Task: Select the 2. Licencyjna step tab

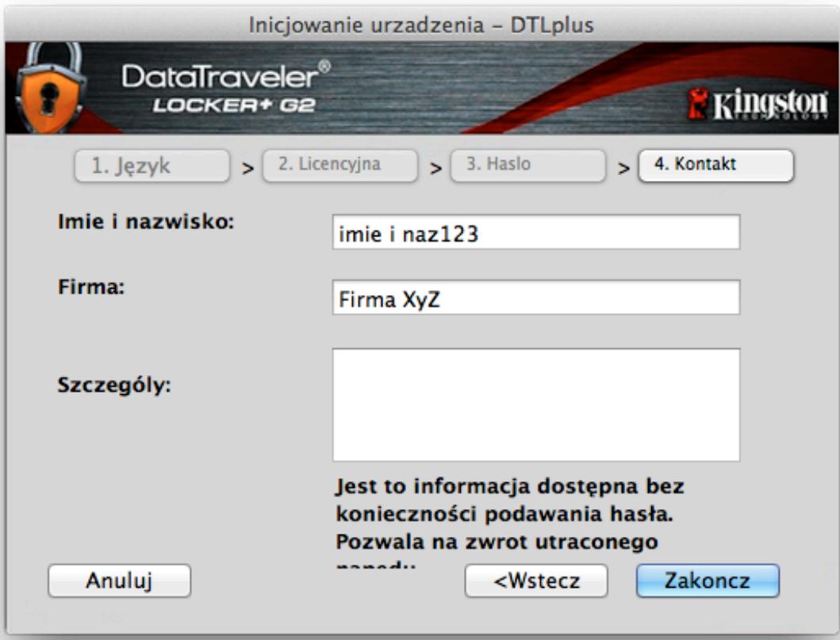Action: [340, 166]
